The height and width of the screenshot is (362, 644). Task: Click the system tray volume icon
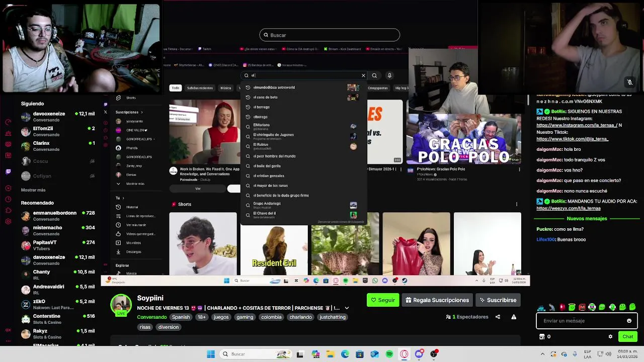pos(609,354)
